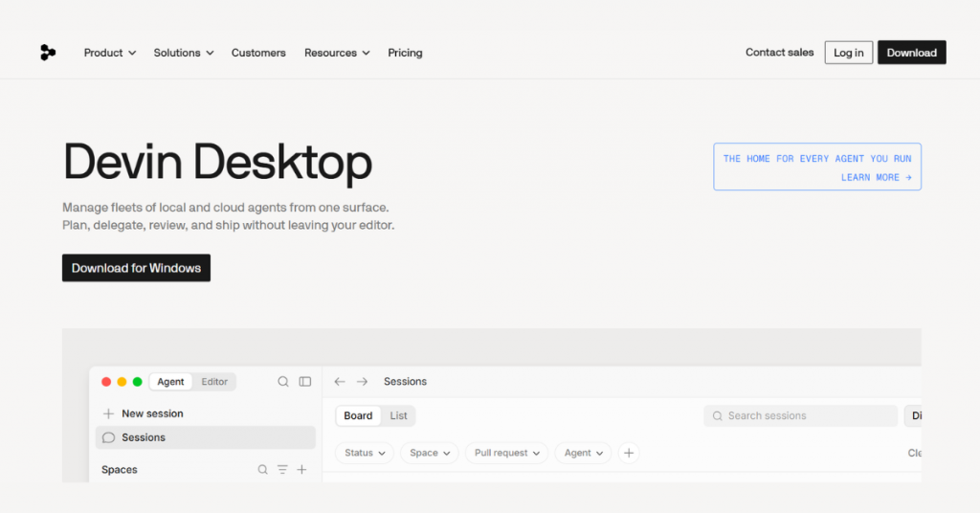Open the Agent filter dropdown
Image resolution: width=980 pixels, height=513 pixels.
pyautogui.click(x=583, y=453)
